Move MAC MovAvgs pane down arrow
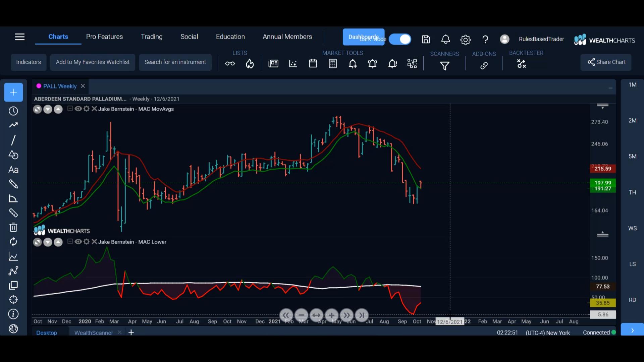The image size is (644, 362). [x=48, y=109]
